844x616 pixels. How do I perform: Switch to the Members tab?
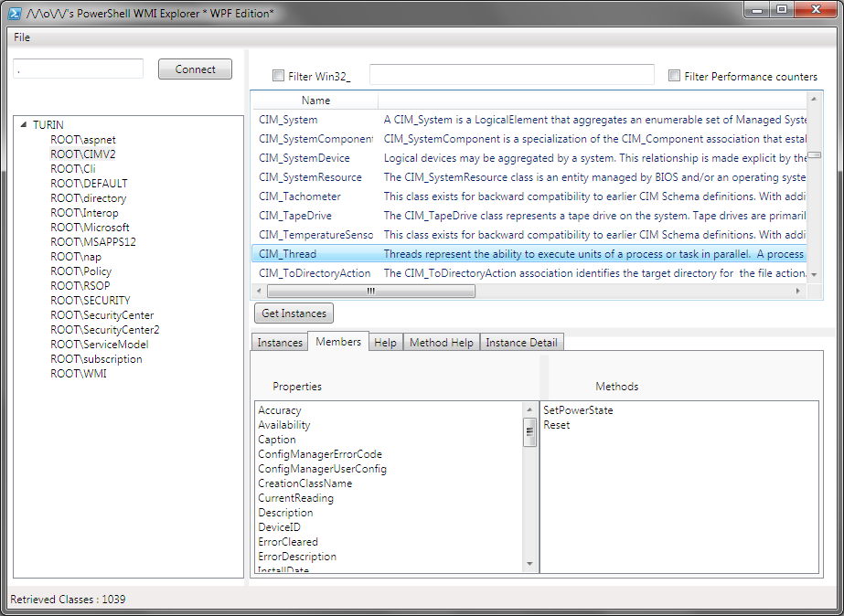coord(338,342)
